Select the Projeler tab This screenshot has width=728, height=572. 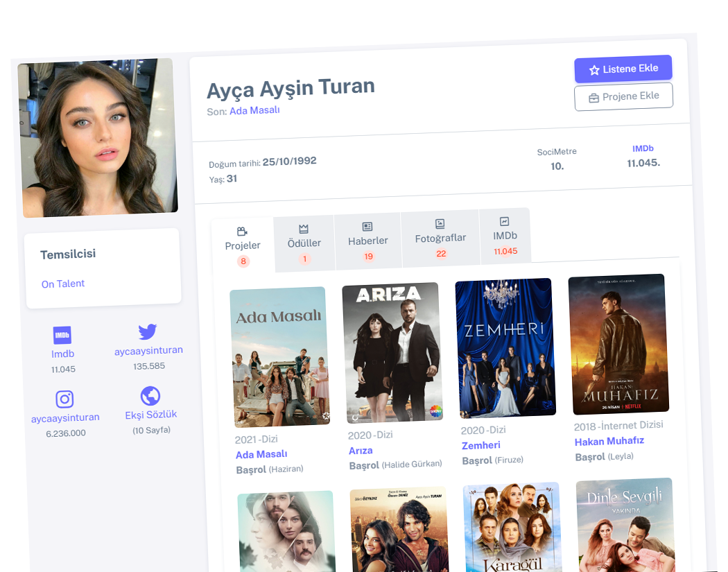(243, 245)
